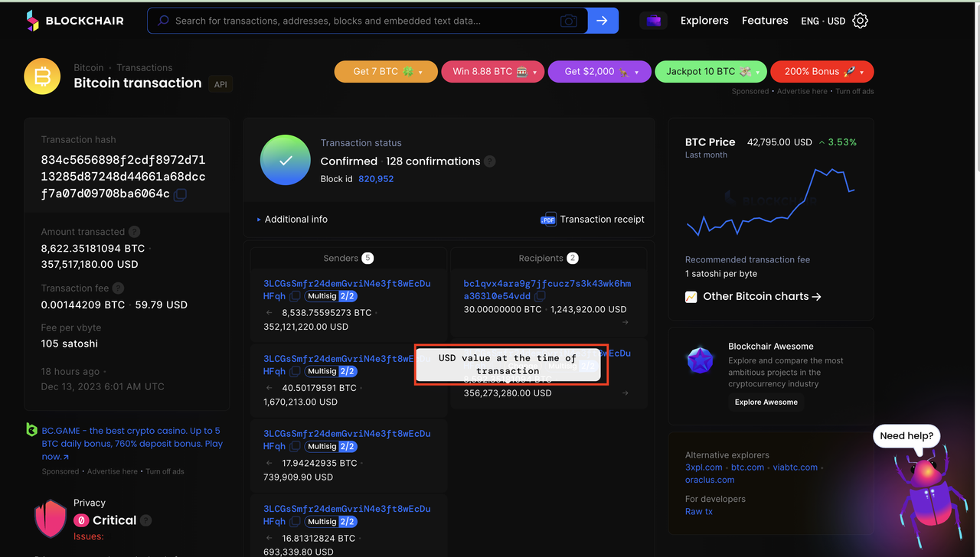
Task: Click the BC.GAME green logo icon
Action: pos(31,430)
